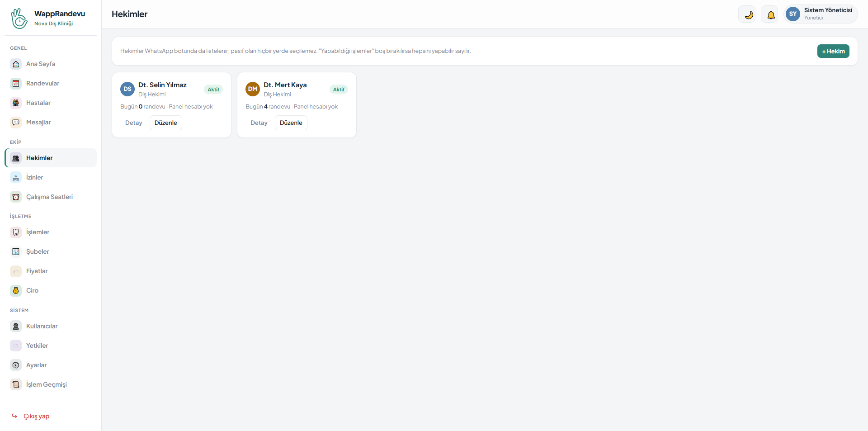Viewport: 868px width, 431px height.
Task: Edit Dt. Mert Kaya with Düzenle
Action: point(291,123)
